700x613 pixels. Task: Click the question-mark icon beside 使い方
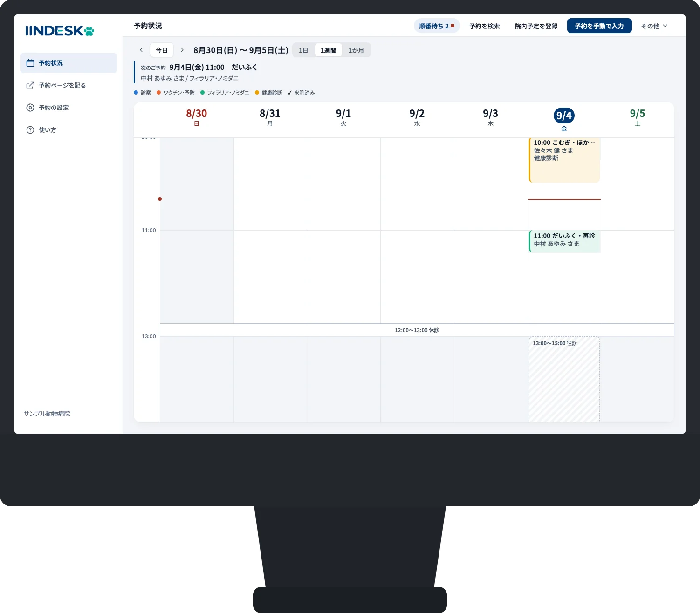(30, 130)
